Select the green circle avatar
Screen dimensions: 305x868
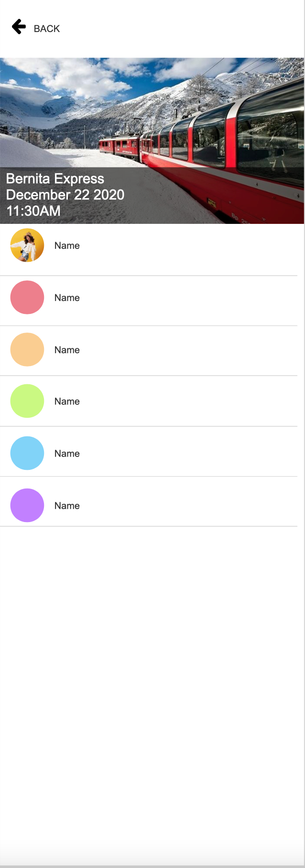coord(27,401)
